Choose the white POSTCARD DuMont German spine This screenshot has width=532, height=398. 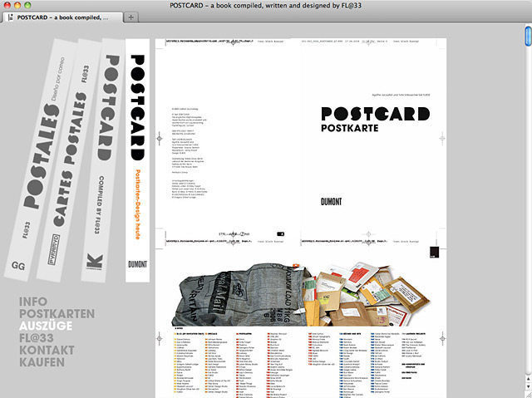point(137,160)
